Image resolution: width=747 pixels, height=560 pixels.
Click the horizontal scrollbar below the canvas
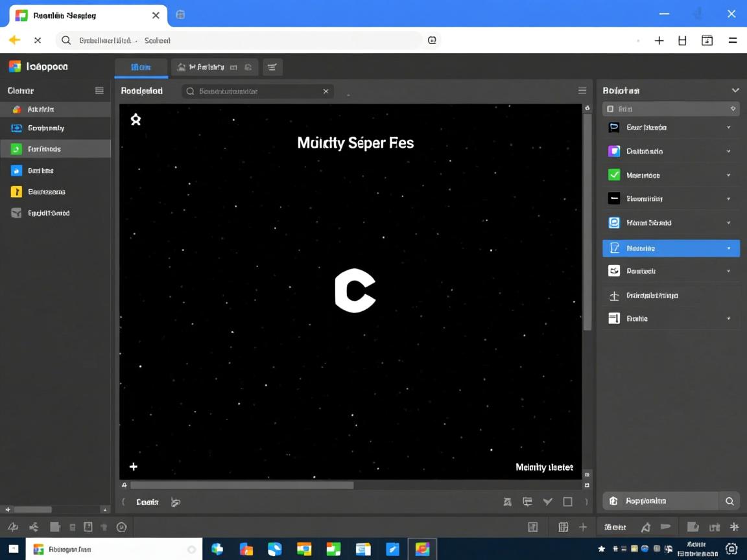pyautogui.click(x=242, y=485)
